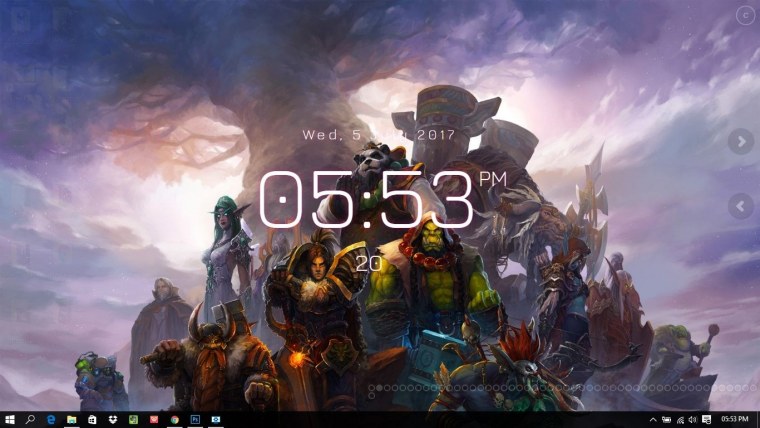Viewport: 760px width, 428px height.
Task: Open the Action Center notifications icon
Action: (705, 419)
